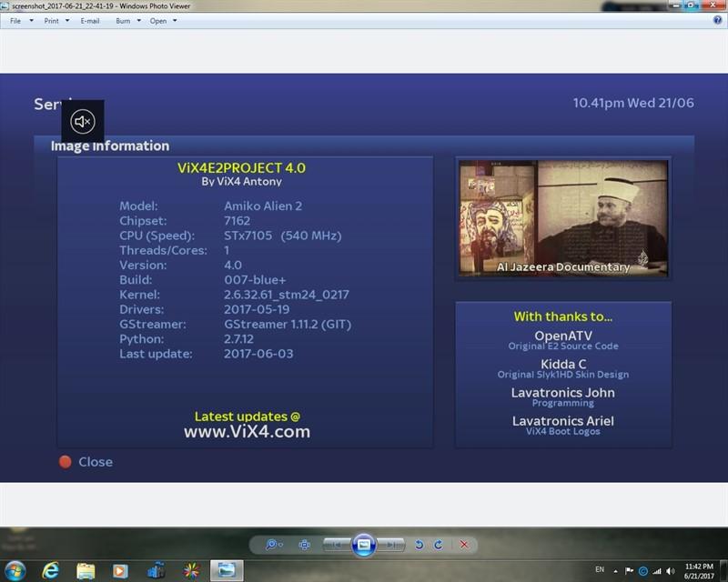Start the slideshow with center button

pos(363,545)
